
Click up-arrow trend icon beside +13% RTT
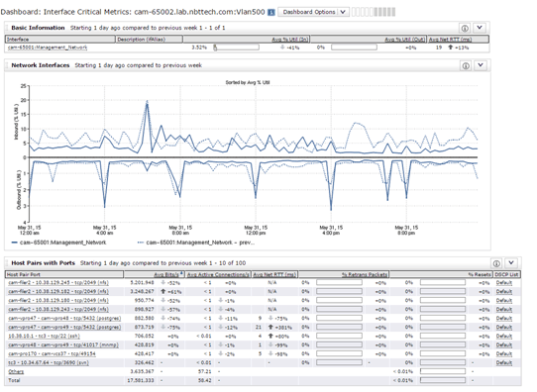click(451, 48)
